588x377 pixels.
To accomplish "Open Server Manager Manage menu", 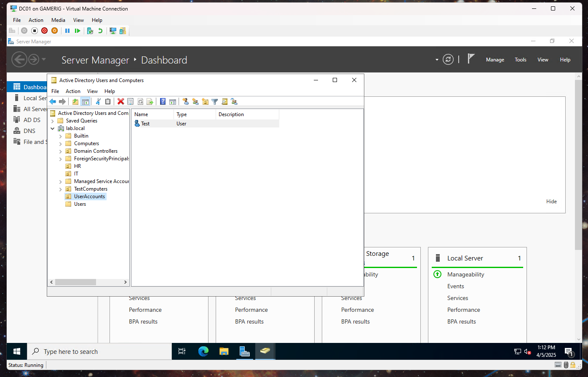I will 495,60.
